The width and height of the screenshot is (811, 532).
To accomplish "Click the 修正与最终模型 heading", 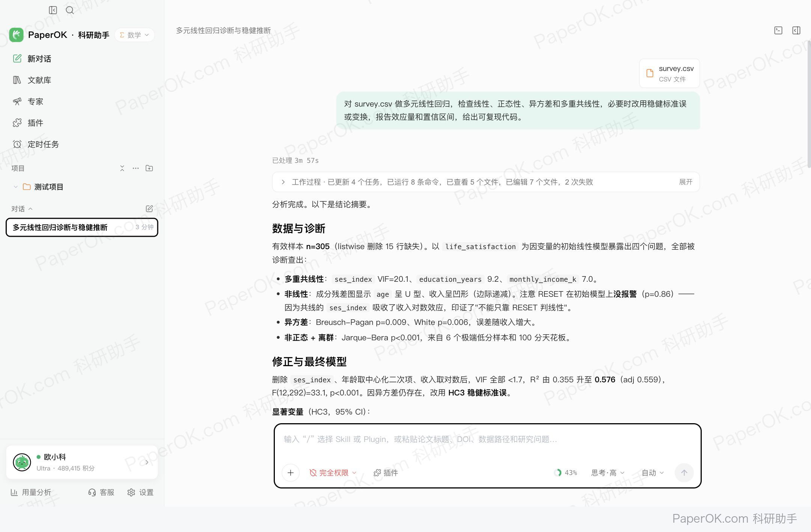I will (309, 362).
